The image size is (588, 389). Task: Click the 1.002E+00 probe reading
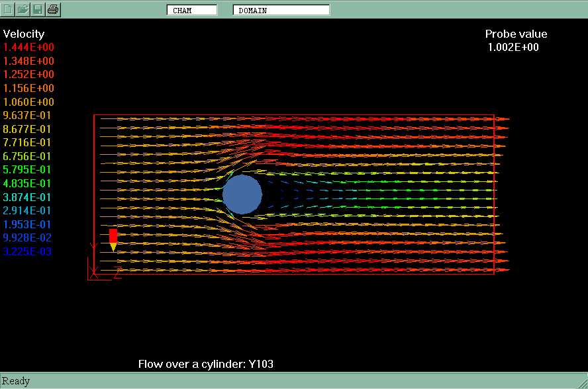coord(513,48)
